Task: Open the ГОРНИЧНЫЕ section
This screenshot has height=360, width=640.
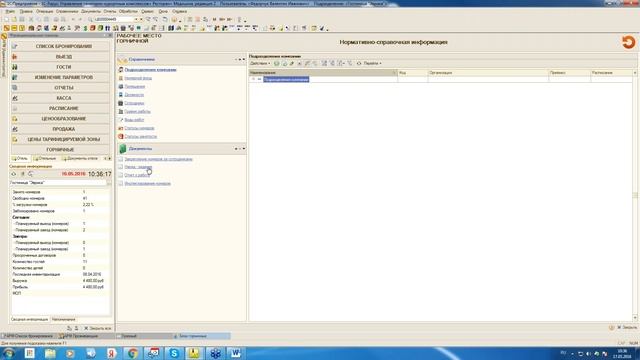Action: [60, 150]
